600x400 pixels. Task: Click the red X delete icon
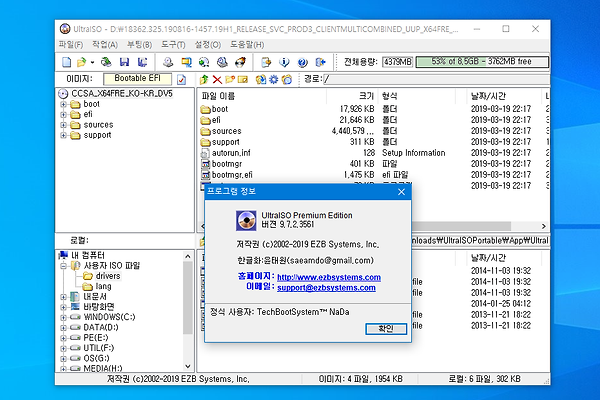click(x=217, y=79)
